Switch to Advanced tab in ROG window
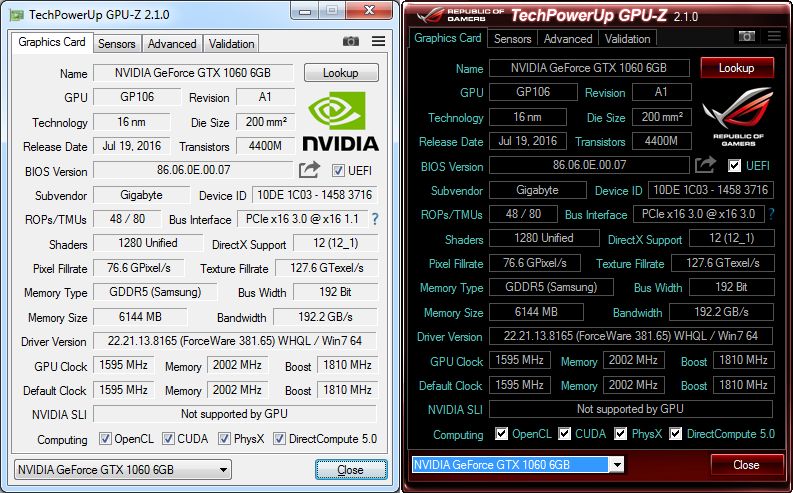The width and height of the screenshot is (793, 493). coord(568,39)
